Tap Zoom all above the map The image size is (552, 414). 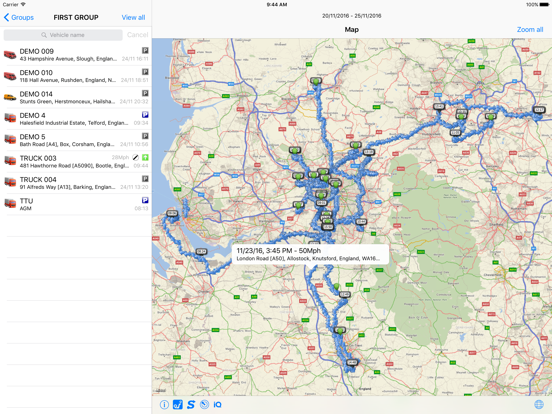pos(530,30)
